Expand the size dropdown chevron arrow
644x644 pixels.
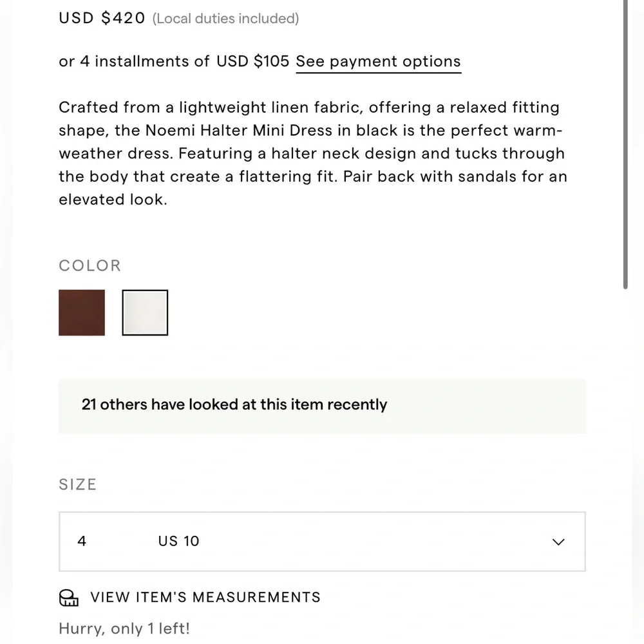558,542
